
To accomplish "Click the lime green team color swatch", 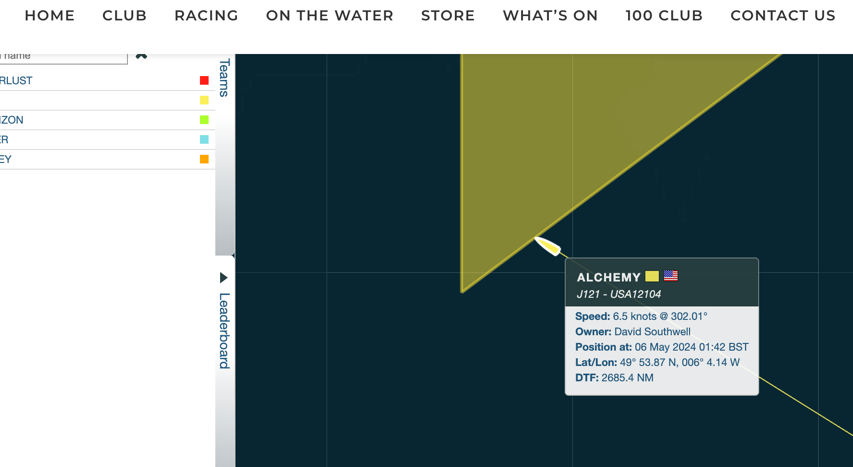I will pos(204,120).
